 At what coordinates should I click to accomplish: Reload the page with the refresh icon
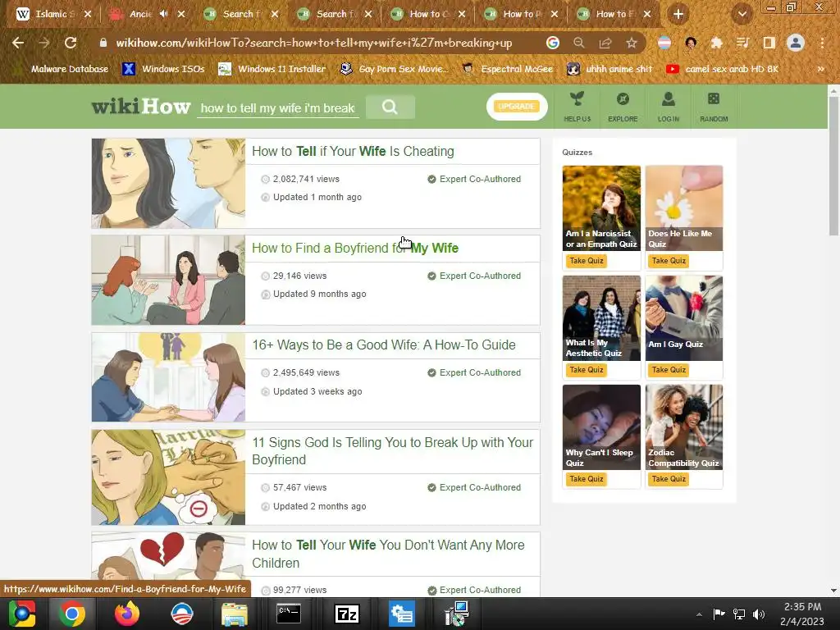pos(71,43)
